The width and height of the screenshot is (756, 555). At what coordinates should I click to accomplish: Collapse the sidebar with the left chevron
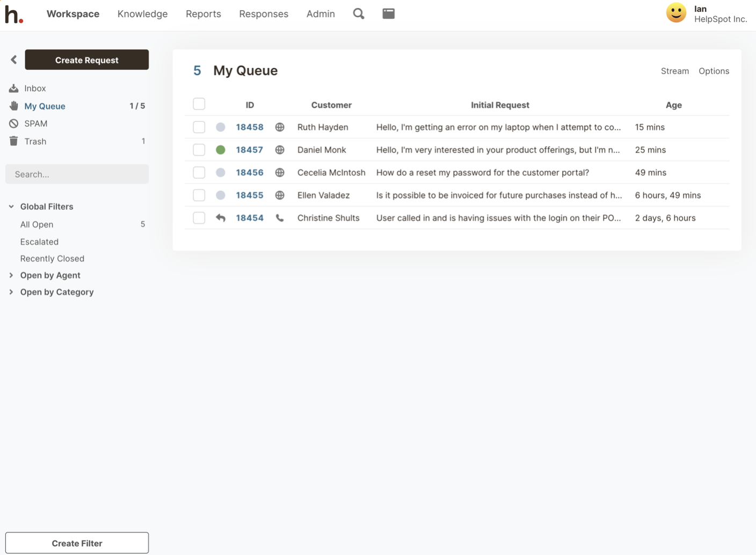(13, 60)
